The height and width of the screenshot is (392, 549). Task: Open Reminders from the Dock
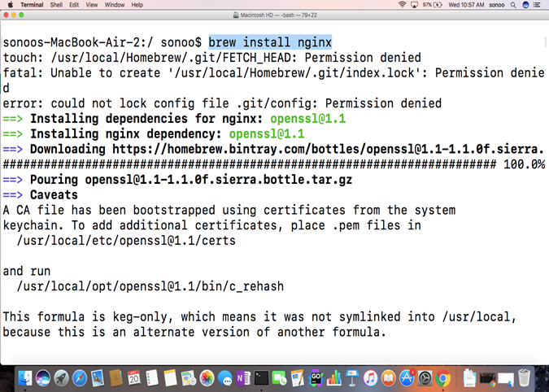tap(152, 378)
